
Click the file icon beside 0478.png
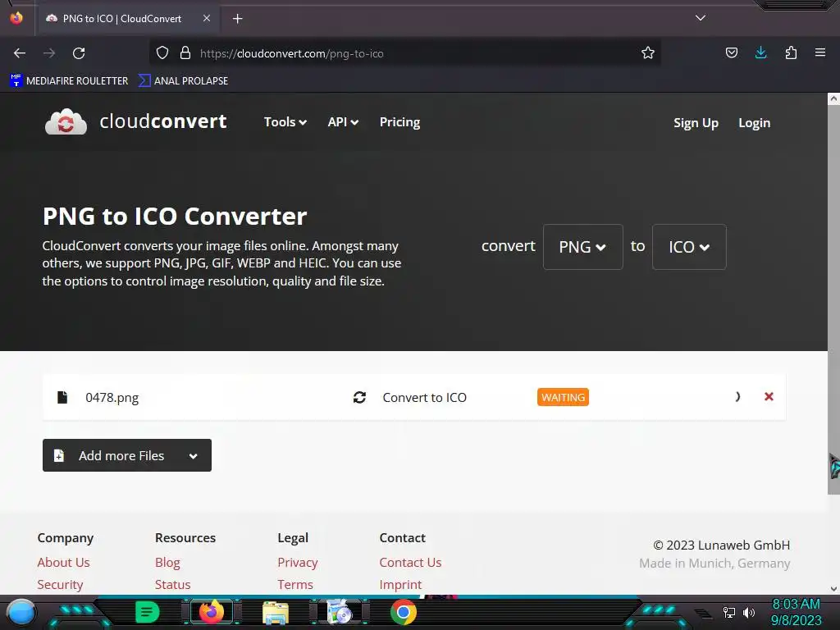(x=62, y=397)
